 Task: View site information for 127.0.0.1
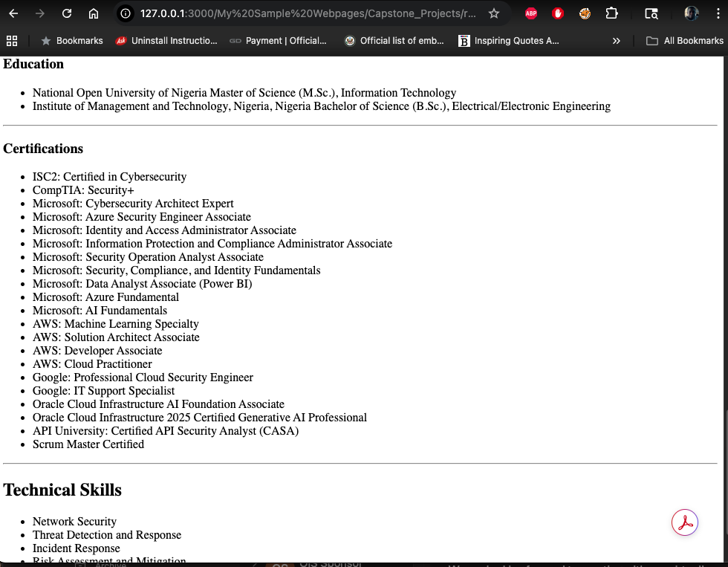pos(126,13)
